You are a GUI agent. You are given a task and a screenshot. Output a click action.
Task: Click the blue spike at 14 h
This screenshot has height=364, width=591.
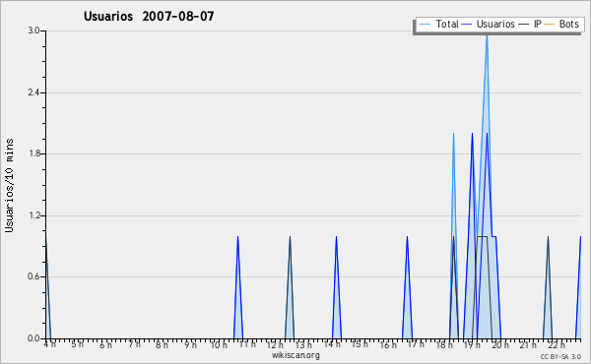tap(336, 287)
